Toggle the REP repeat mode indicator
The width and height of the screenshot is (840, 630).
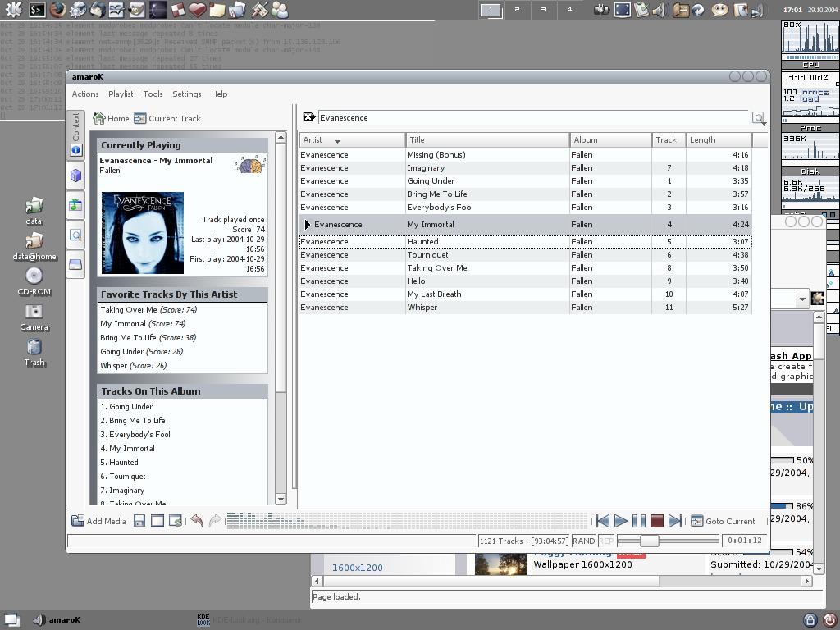(606, 541)
